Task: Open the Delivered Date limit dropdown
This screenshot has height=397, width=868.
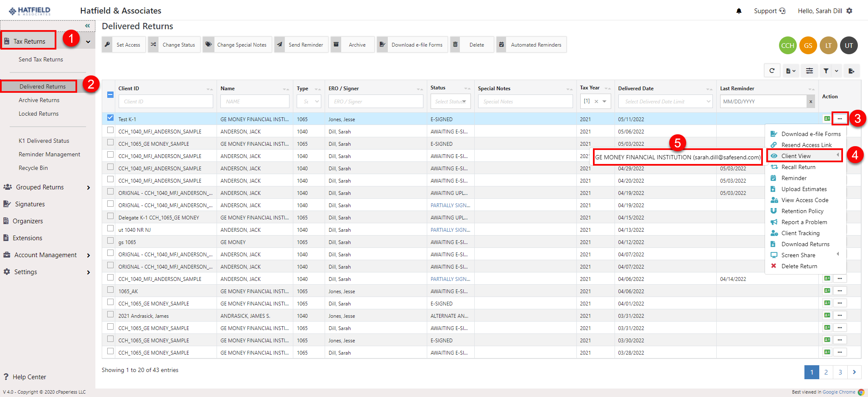Action: pos(665,102)
